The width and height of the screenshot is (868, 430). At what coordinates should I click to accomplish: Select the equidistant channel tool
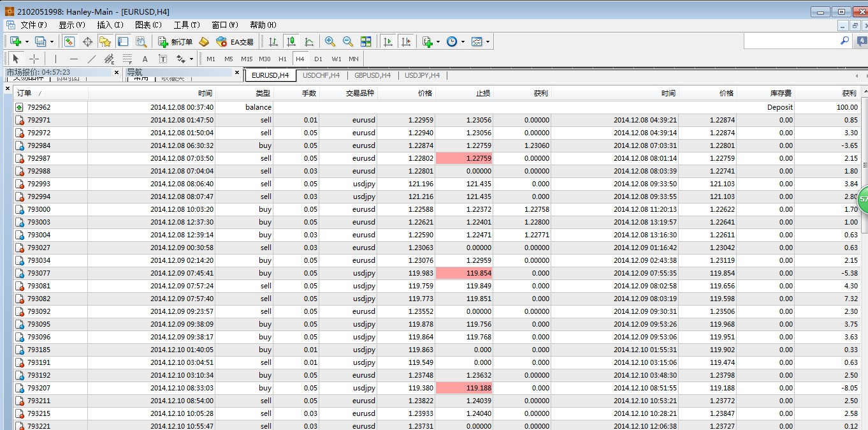coord(110,59)
